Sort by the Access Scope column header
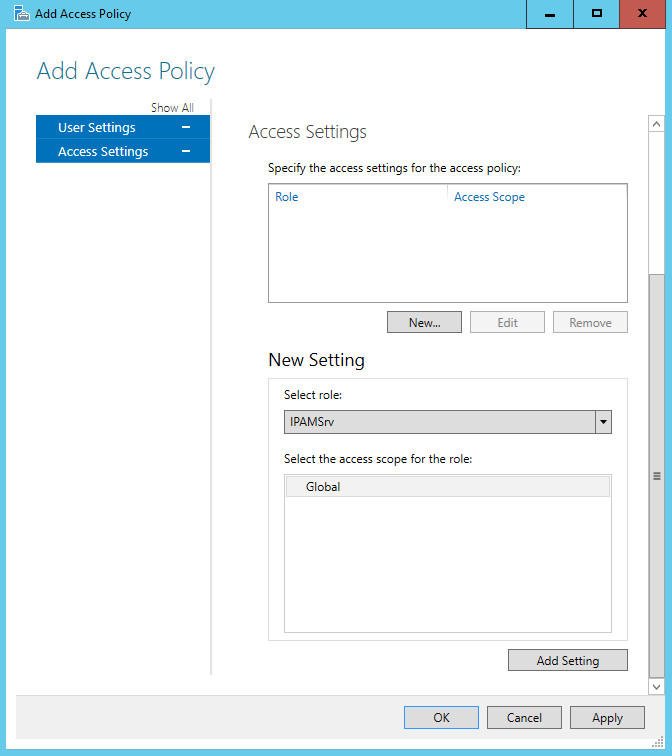 coord(538,197)
